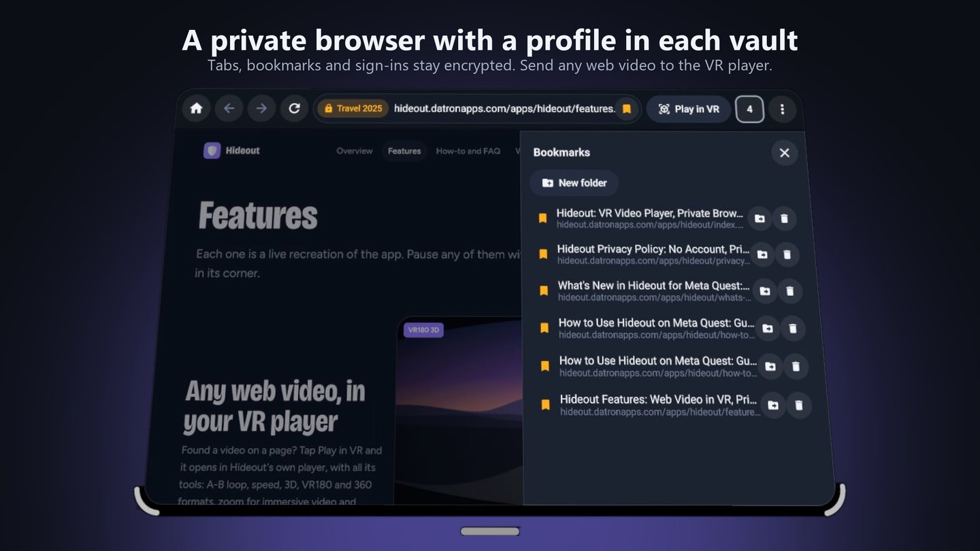Image resolution: width=980 pixels, height=551 pixels.
Task: Delete the 'What's New in Hideout' bookmark
Action: coord(790,291)
